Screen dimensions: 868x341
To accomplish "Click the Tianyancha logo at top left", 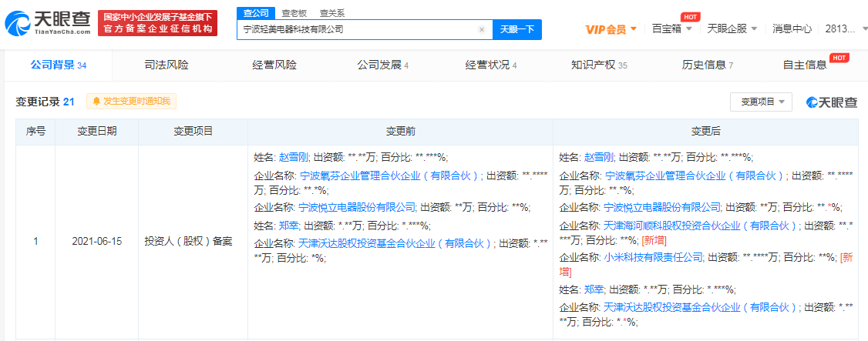I will click(x=48, y=23).
